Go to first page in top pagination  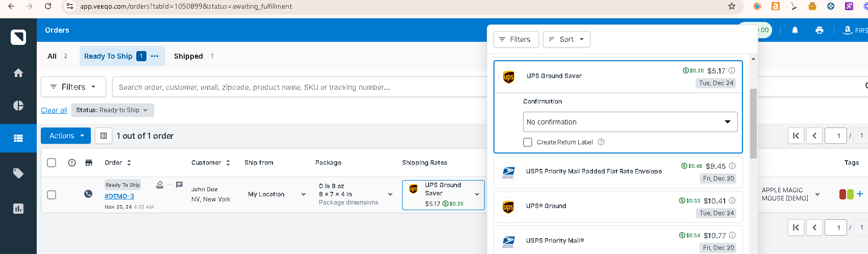click(x=796, y=136)
